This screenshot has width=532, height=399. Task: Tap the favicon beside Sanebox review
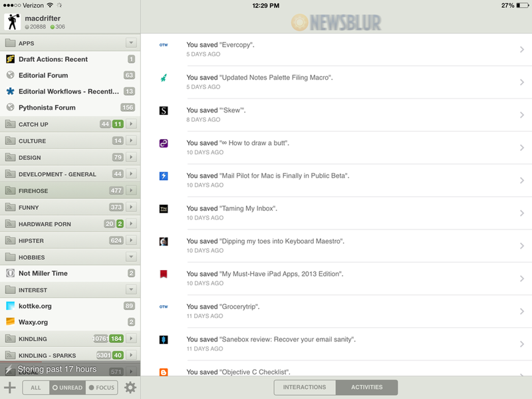(x=164, y=340)
